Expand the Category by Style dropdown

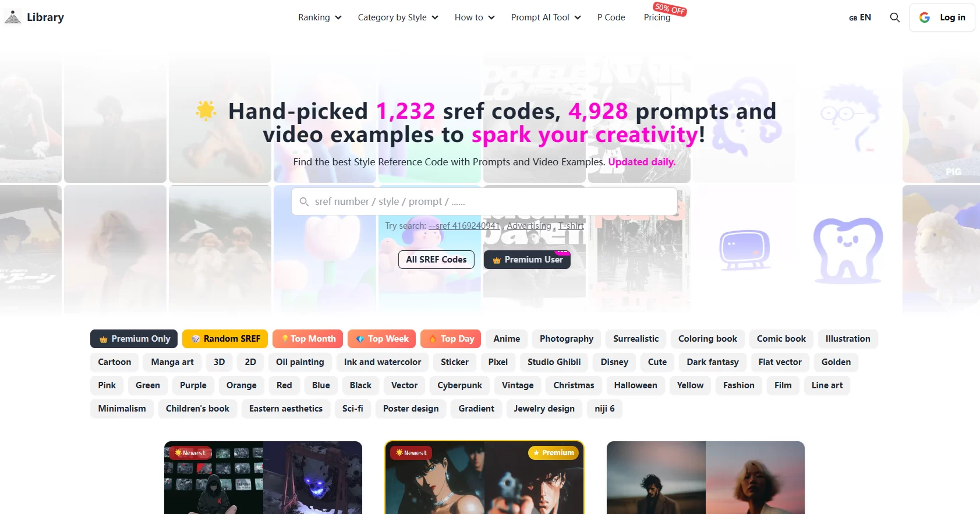(x=398, y=17)
